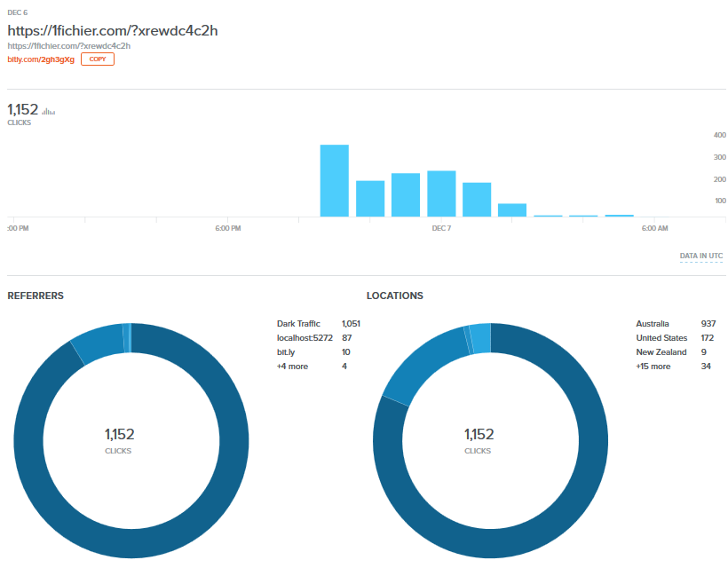Show the '+15 more' locations
This screenshot has width=728, height=568.
[x=653, y=367]
